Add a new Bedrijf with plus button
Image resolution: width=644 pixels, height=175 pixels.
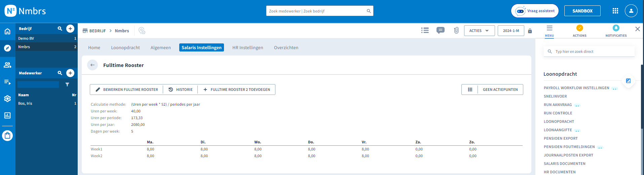point(70,29)
